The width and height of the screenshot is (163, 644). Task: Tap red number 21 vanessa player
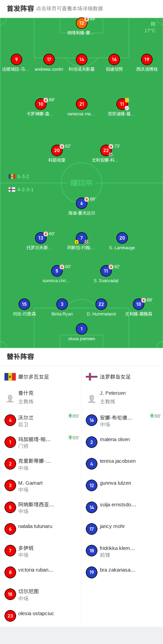[x=81, y=104]
